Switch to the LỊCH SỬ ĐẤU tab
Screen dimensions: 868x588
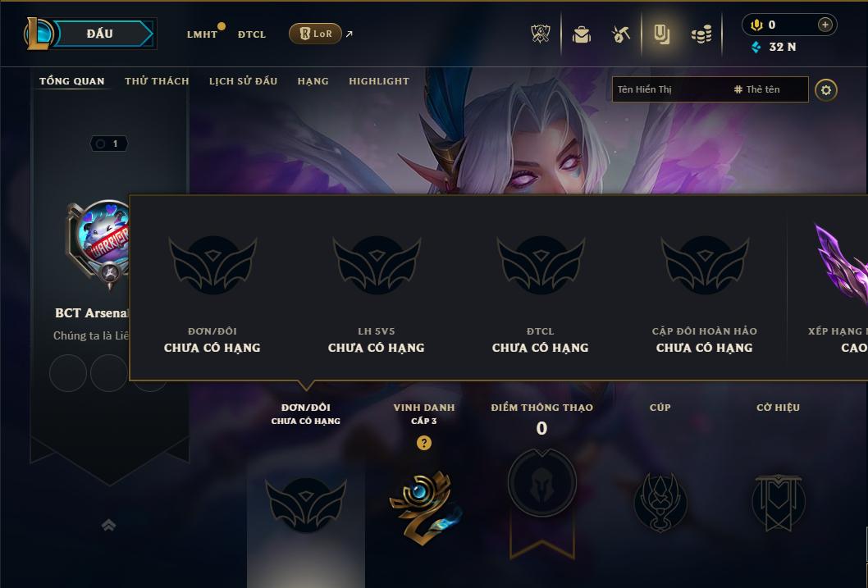243,80
